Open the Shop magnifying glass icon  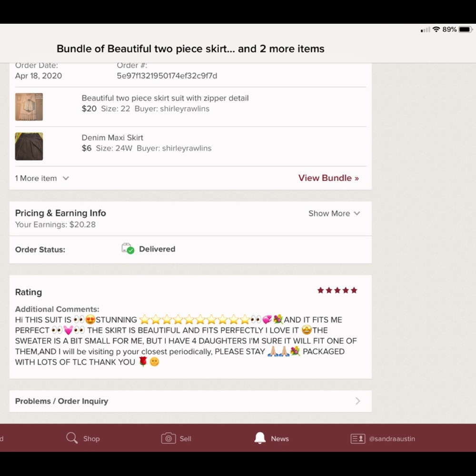72,438
